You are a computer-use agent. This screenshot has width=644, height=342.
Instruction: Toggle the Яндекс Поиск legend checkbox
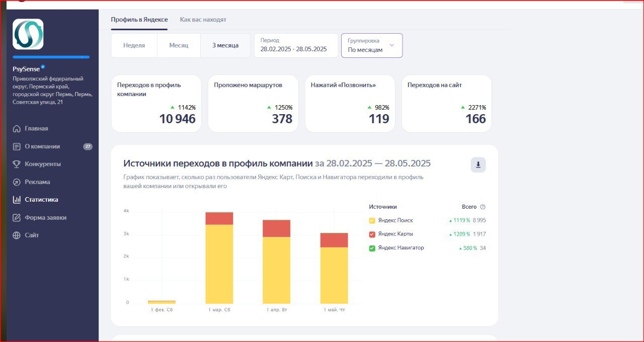click(x=372, y=221)
